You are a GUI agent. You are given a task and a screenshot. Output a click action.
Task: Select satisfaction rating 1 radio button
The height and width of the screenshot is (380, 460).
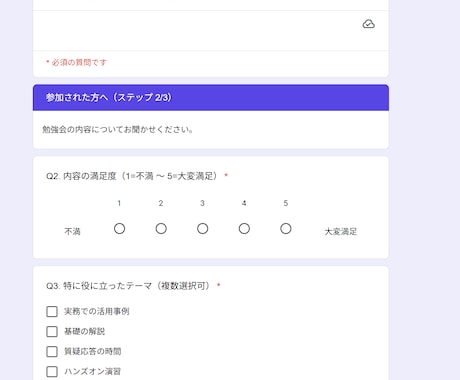click(119, 229)
